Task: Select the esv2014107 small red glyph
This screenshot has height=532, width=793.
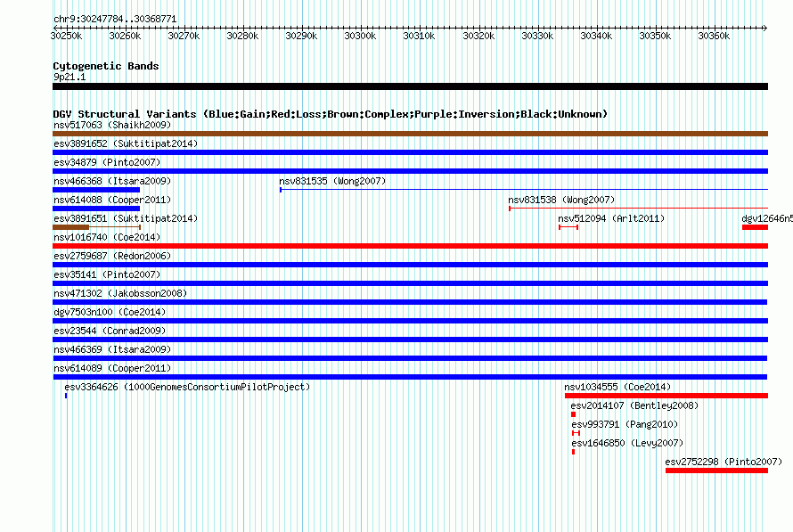Action: pos(574,414)
